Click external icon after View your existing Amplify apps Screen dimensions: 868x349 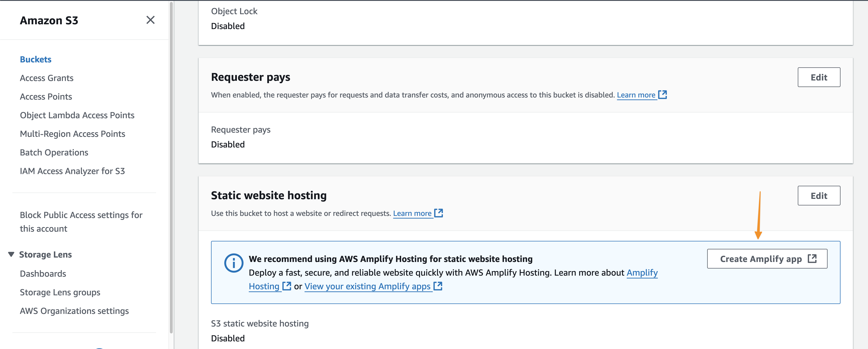[438, 286]
